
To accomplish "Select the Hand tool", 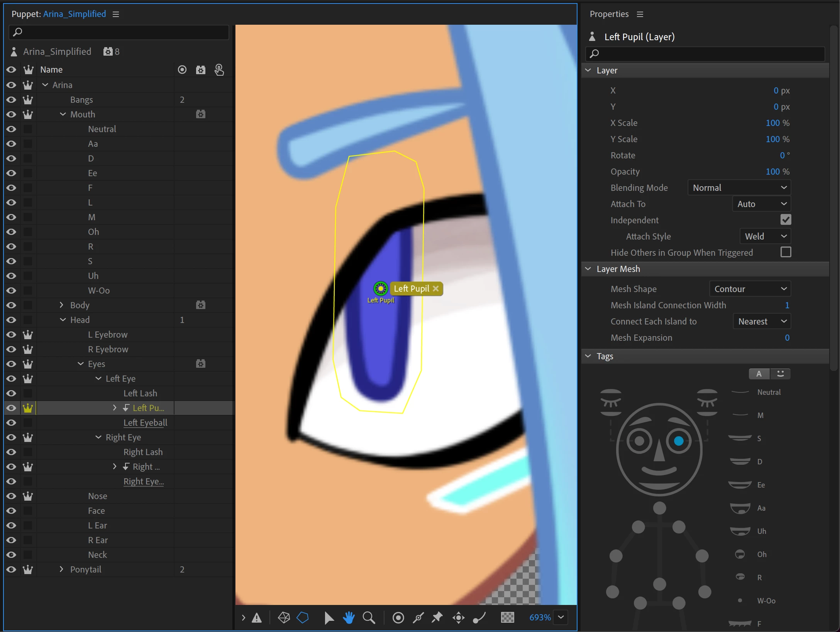I will pos(349,618).
